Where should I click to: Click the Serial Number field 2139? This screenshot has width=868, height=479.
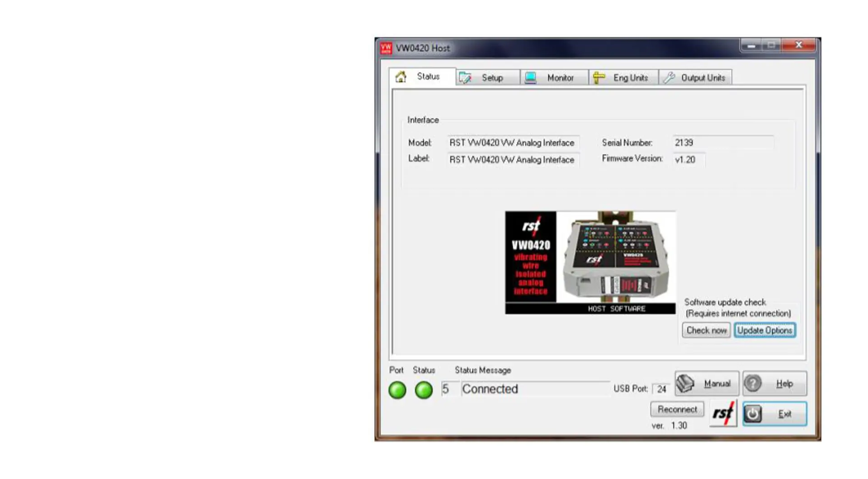pos(723,143)
